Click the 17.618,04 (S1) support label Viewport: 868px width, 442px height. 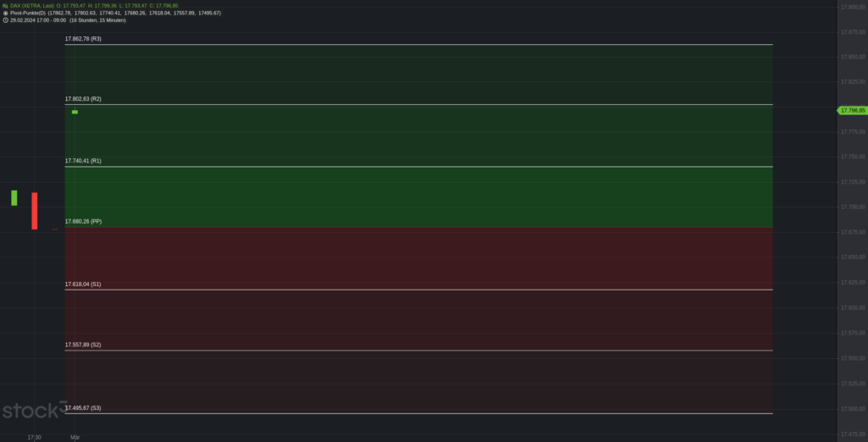coord(83,285)
